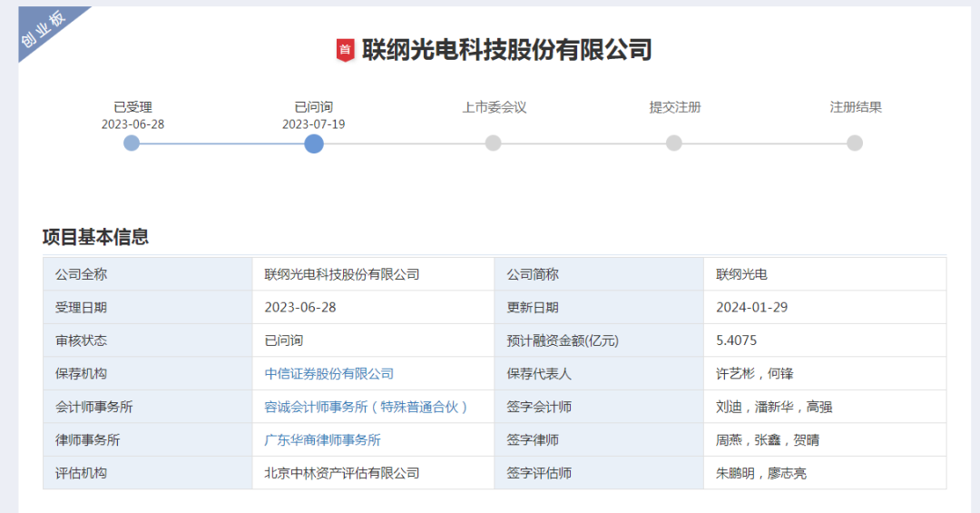The image size is (980, 513).
Task: Click the 签字评估师 label cell
Action: 599,473
